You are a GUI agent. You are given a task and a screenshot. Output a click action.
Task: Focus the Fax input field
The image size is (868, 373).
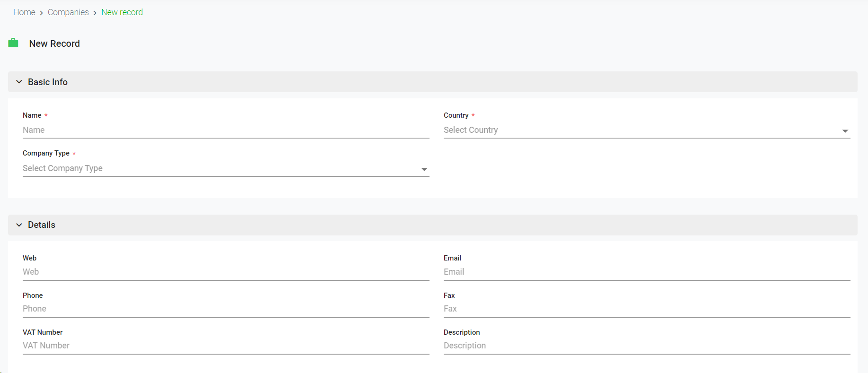(647, 309)
